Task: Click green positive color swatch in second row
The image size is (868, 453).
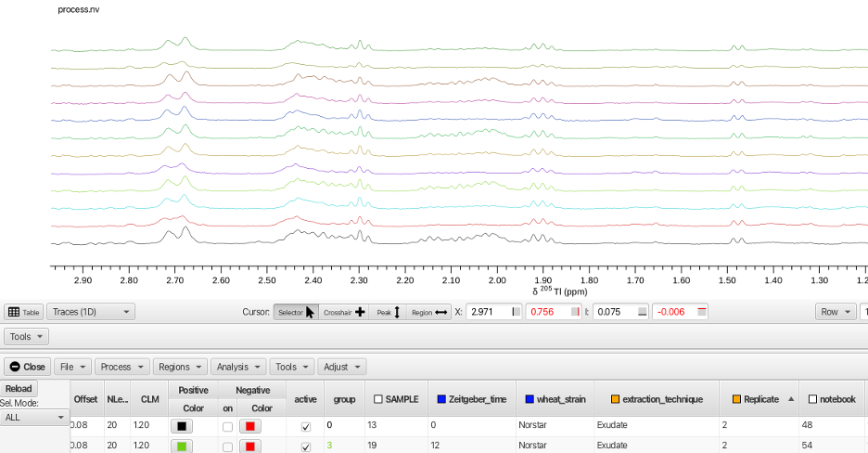Action: [x=182, y=447]
